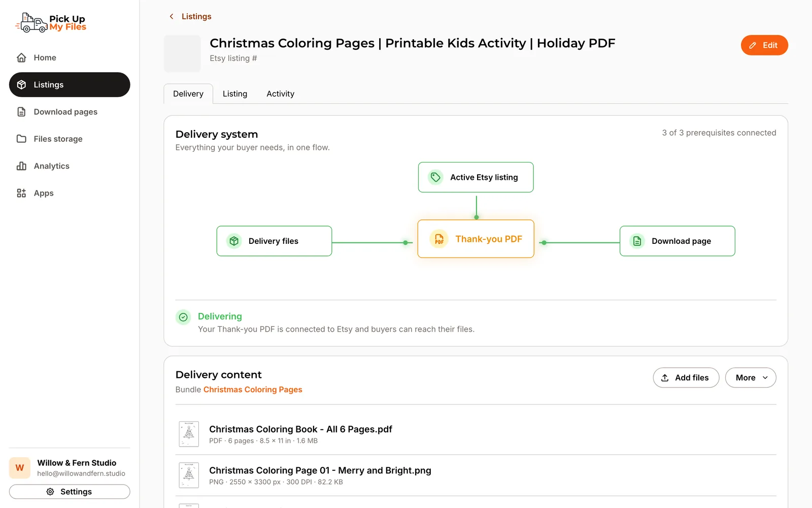Open Analytics in the sidebar

tap(70, 166)
